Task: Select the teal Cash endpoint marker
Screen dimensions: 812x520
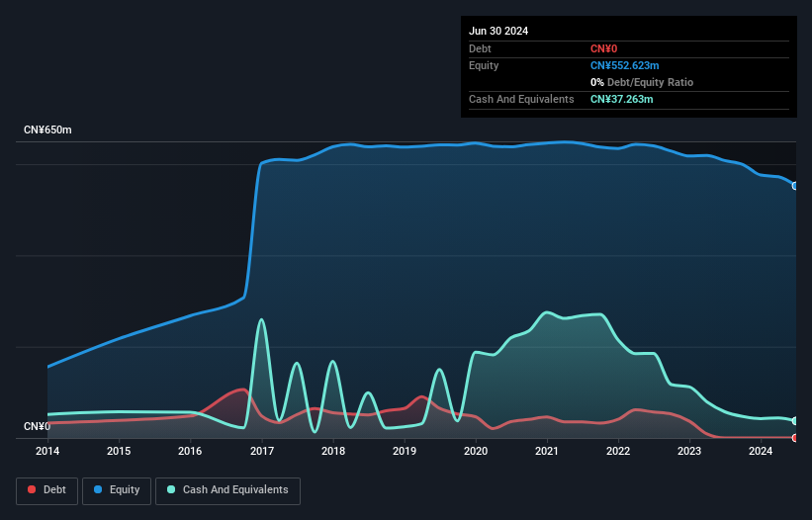Action: [795, 421]
